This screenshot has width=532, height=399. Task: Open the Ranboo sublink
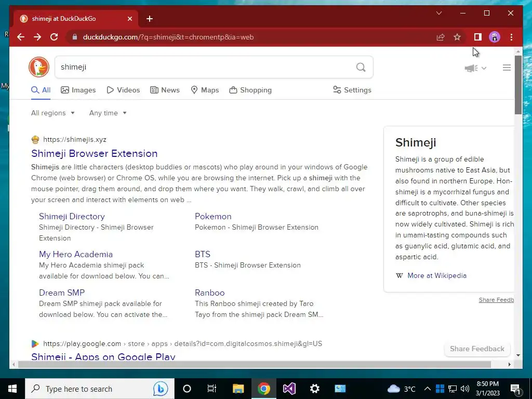pyautogui.click(x=210, y=292)
